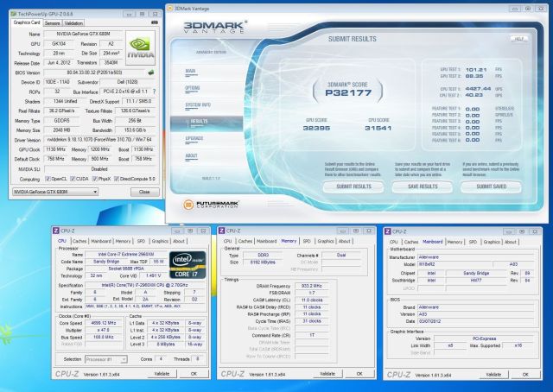Click the Specification field in CPU-Z

[x=145, y=285]
